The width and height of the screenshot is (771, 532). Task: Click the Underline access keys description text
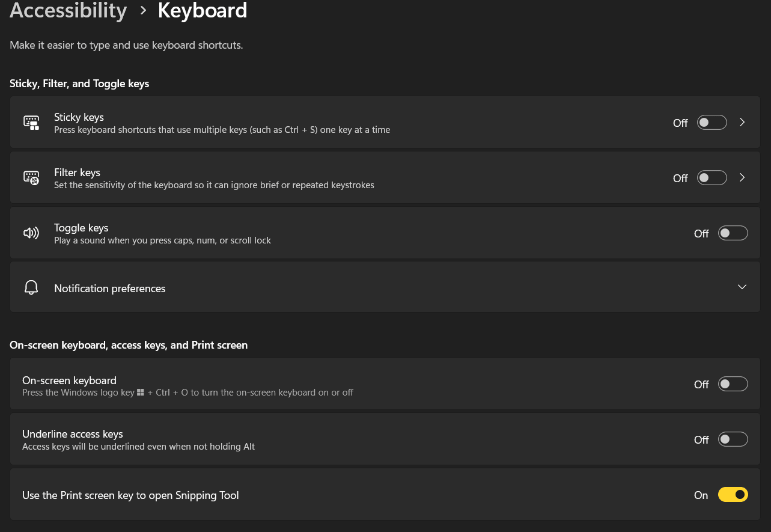pos(138,446)
